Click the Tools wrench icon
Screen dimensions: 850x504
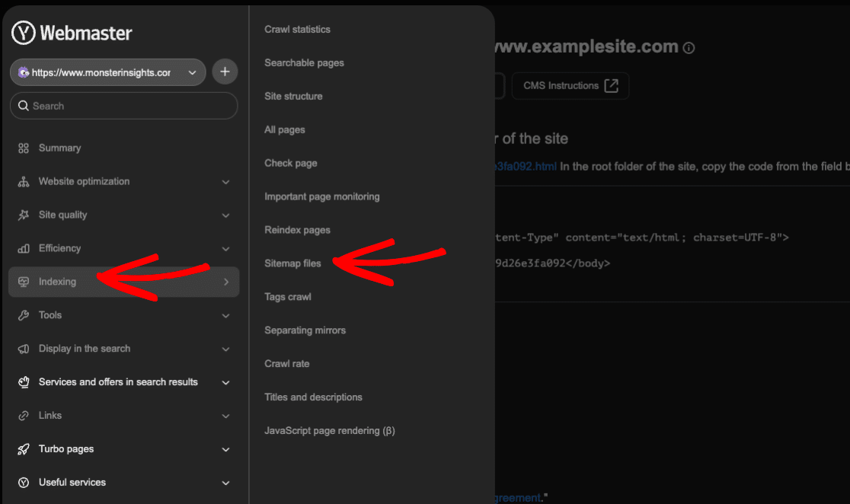24,315
